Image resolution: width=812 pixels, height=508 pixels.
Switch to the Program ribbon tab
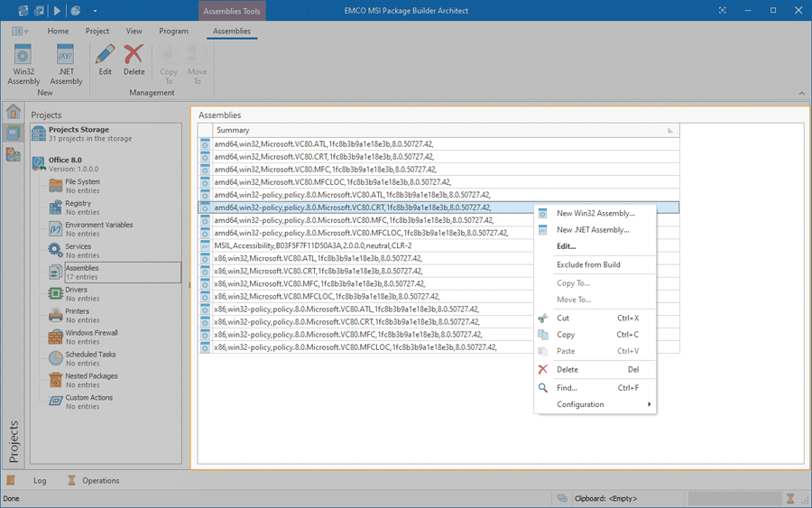point(173,31)
